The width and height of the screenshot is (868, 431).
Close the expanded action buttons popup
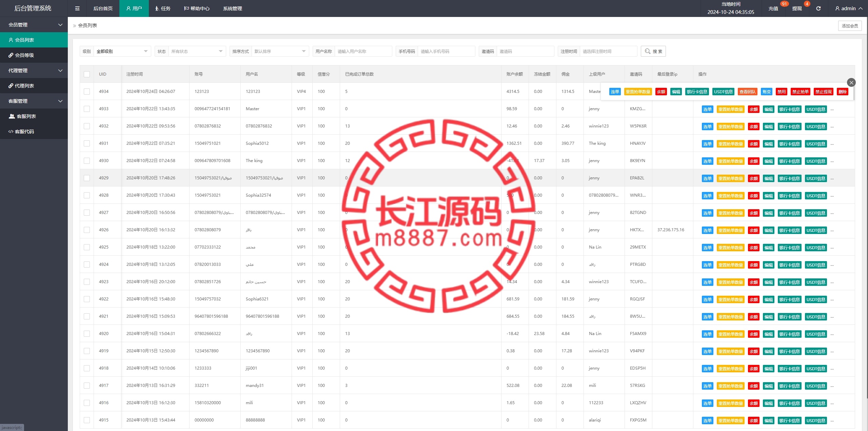point(851,82)
